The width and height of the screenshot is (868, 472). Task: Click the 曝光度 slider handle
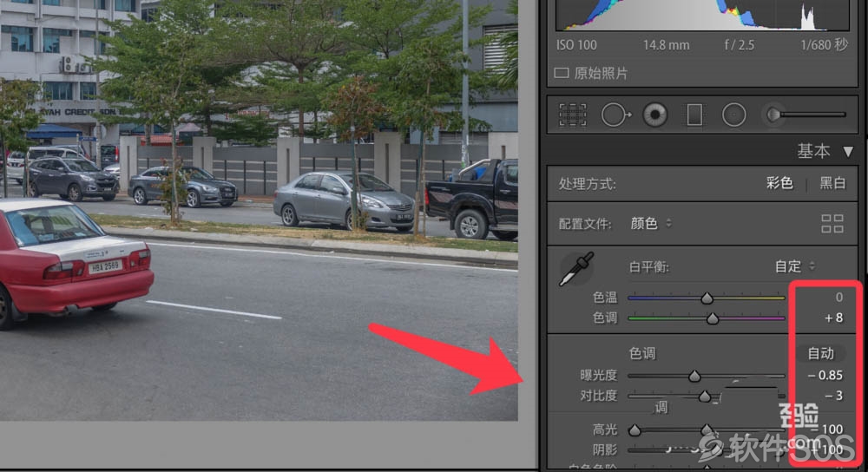(694, 377)
